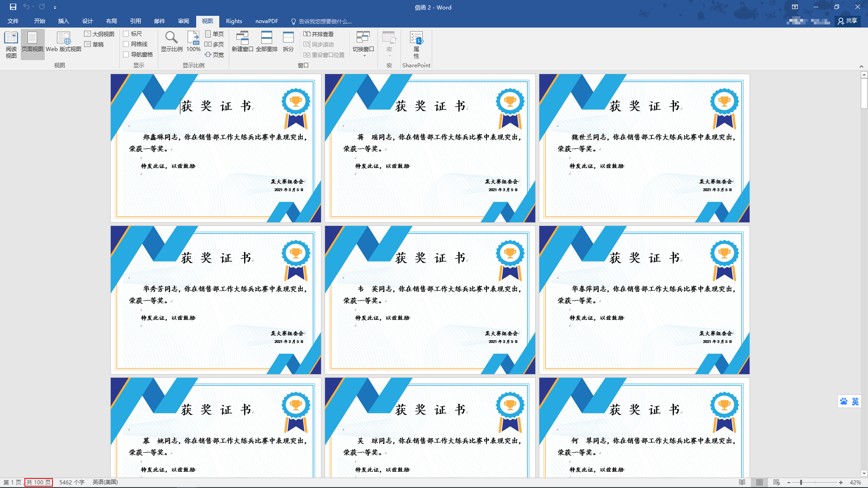Viewport: 868px width, 488px height.
Task: Click Arrange All (全部重排)
Action: [x=267, y=42]
